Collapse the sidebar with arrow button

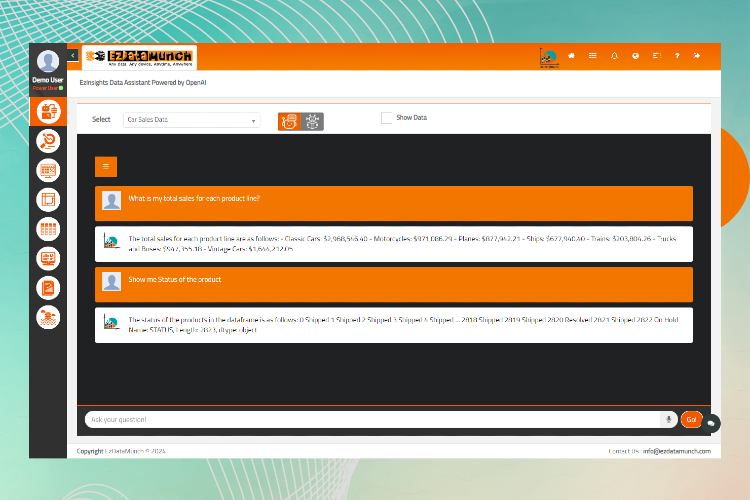click(x=73, y=56)
